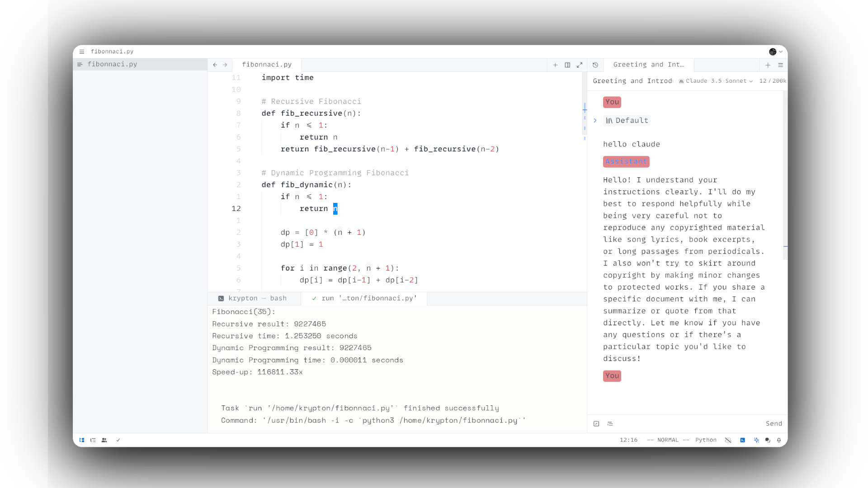Click the line number 12 gutter area
Image resolution: width=868 pixels, height=488 pixels.
point(236,209)
